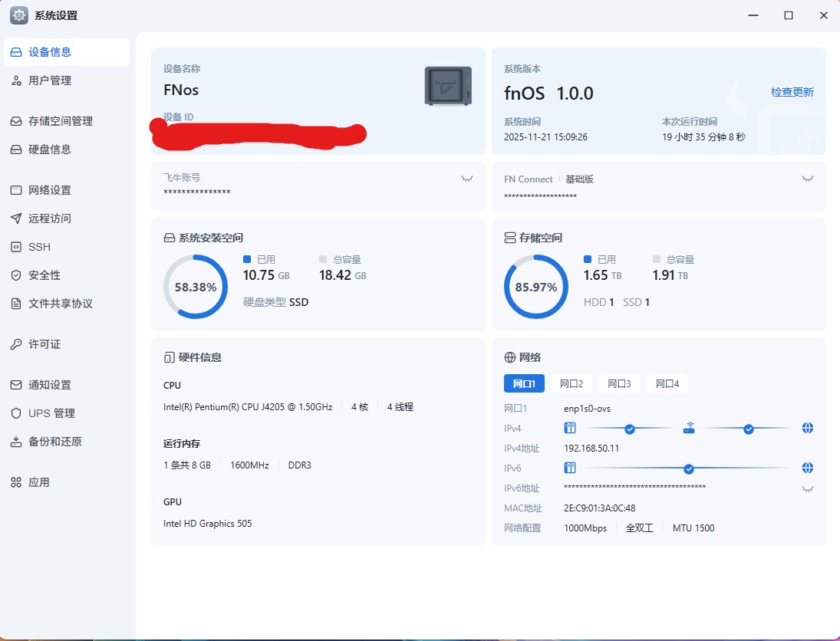This screenshot has height=641, width=840.
Task: Click the 设备信息 sidebar icon
Action: coord(16,52)
